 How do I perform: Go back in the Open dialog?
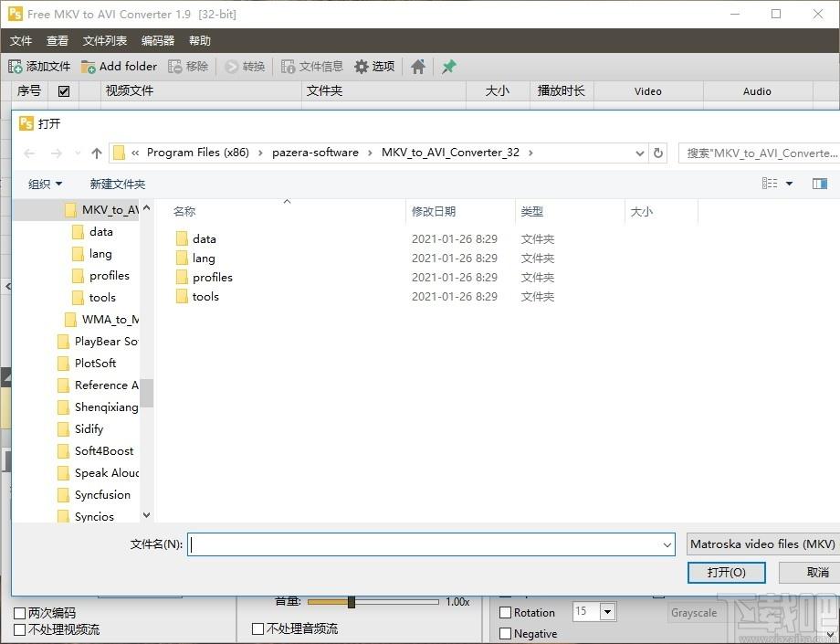pos(29,153)
